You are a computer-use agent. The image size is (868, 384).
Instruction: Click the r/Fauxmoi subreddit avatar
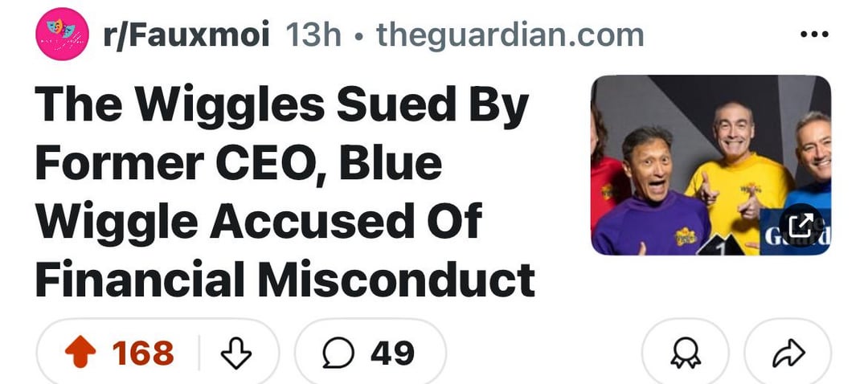click(x=62, y=34)
